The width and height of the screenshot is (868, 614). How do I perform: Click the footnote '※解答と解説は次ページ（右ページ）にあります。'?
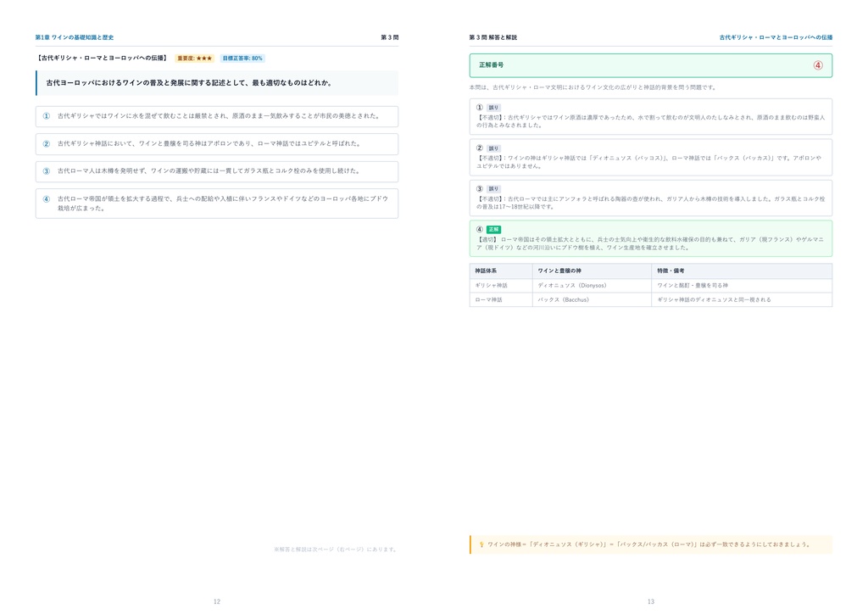tap(336, 550)
